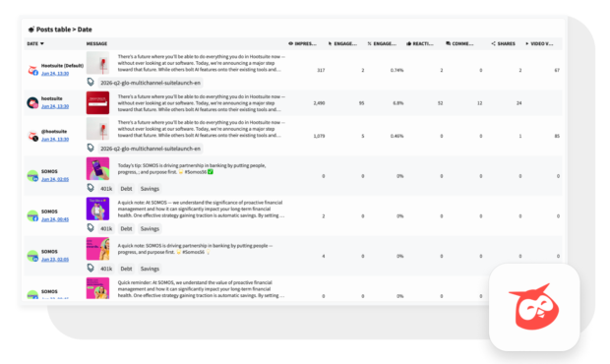
Task: Click the 2,490 impressions value
Action: 319,103
